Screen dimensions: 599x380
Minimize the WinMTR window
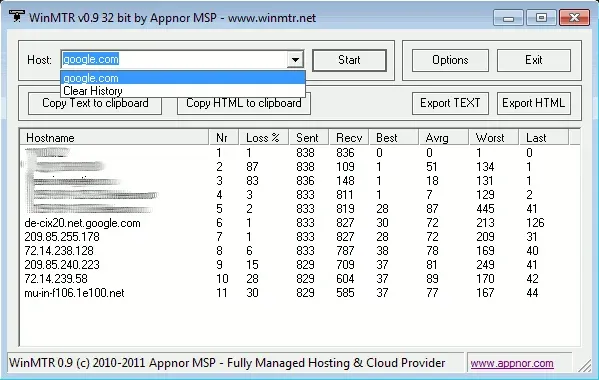pyautogui.click(x=508, y=18)
